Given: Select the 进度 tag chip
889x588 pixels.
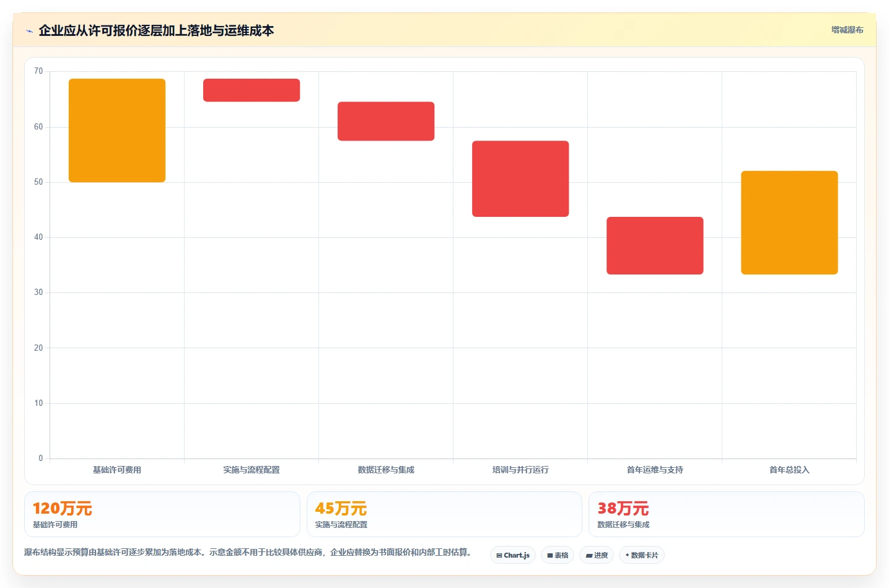Looking at the screenshot, I should point(597,555).
